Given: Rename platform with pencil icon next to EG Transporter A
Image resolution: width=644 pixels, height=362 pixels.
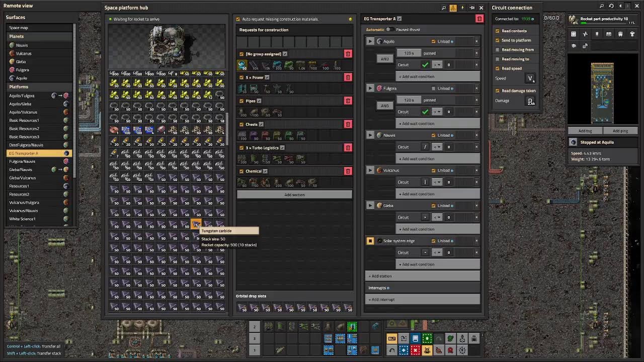Looking at the screenshot, I should tap(399, 19).
